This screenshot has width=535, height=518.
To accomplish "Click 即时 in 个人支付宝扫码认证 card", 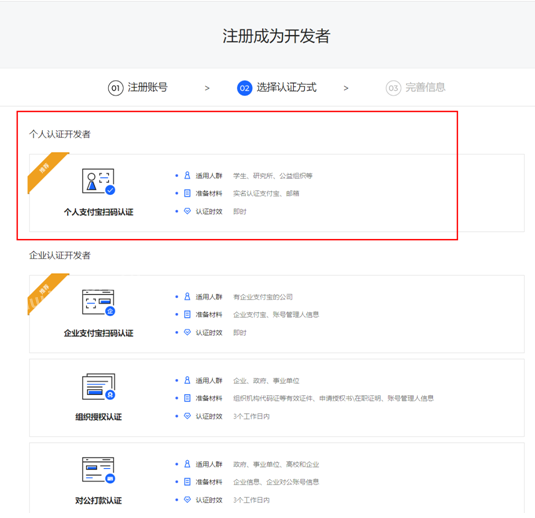I will click(x=240, y=212).
